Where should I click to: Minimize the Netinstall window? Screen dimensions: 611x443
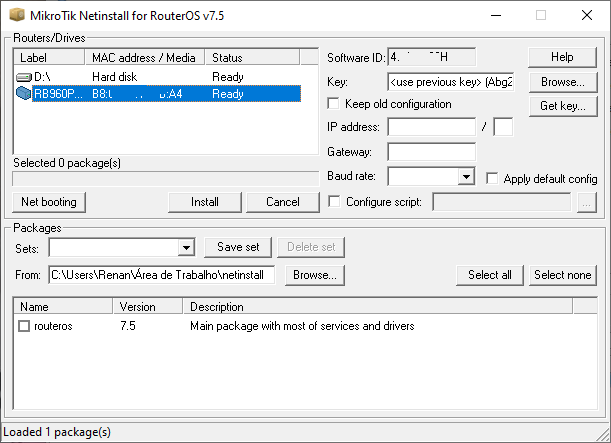(x=496, y=16)
